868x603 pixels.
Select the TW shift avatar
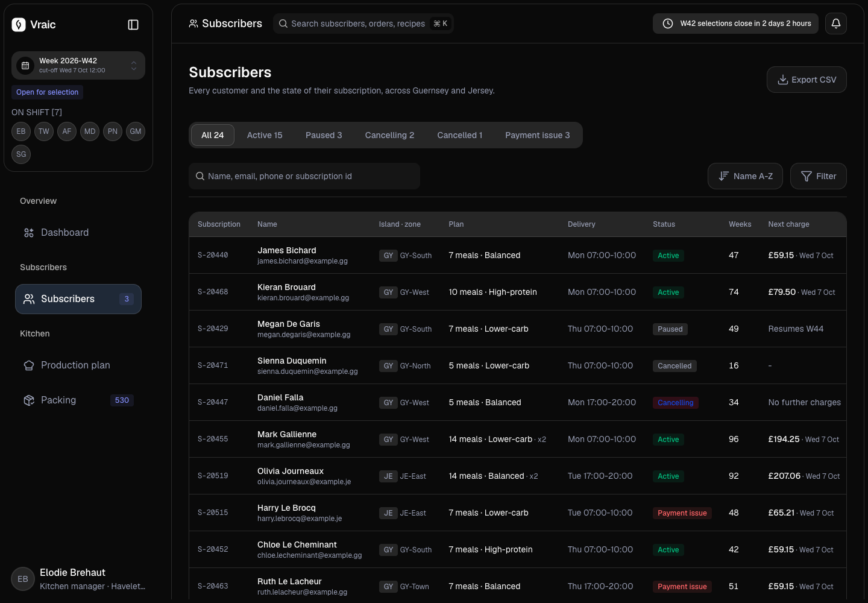tap(44, 131)
